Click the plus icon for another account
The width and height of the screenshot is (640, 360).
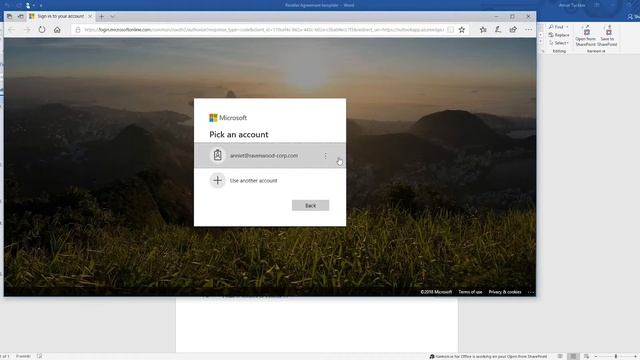218,180
